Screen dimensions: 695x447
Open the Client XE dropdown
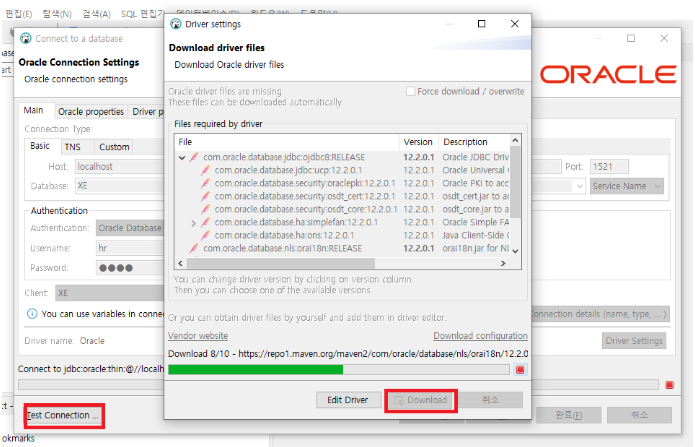109,293
